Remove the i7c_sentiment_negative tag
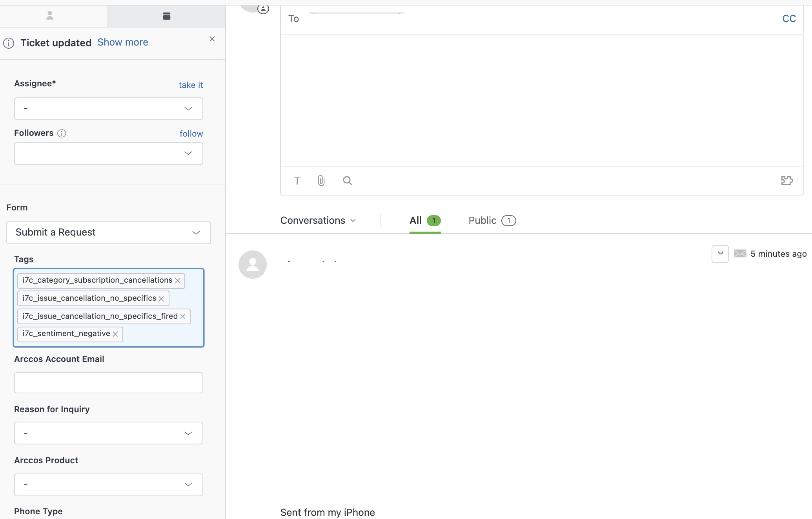This screenshot has height=519, width=812. click(115, 334)
